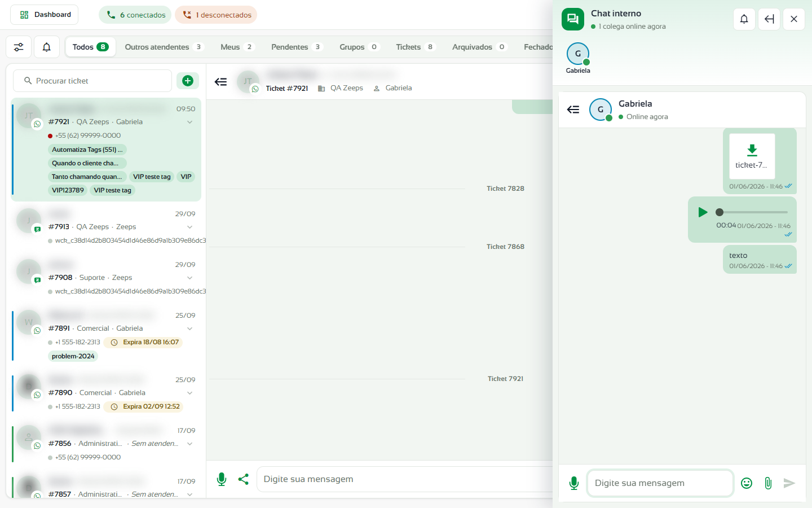Viewport: 812px width, 508px height.
Task: Switch to the Todos tab
Action: coord(90,47)
